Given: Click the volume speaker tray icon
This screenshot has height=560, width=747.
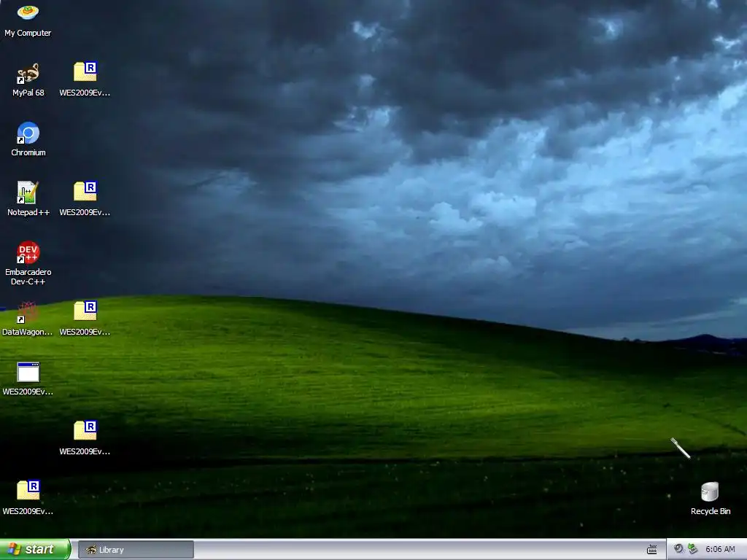Looking at the screenshot, I should click(678, 549).
